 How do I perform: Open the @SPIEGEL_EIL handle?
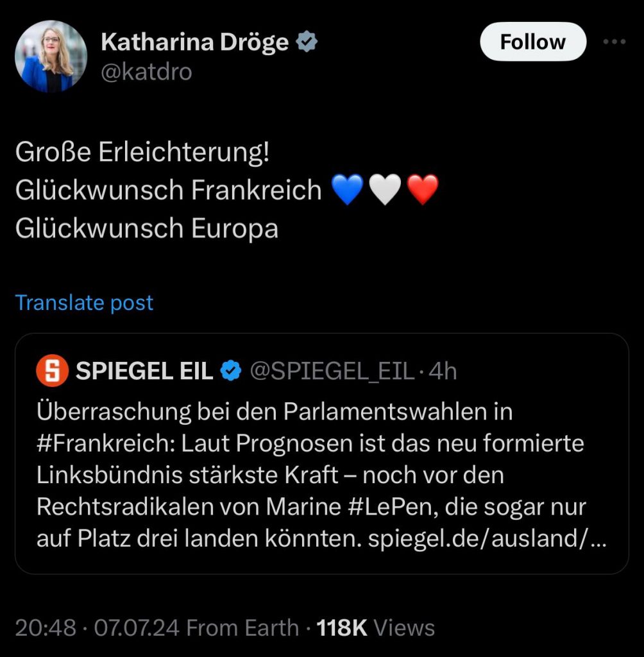tap(332, 371)
